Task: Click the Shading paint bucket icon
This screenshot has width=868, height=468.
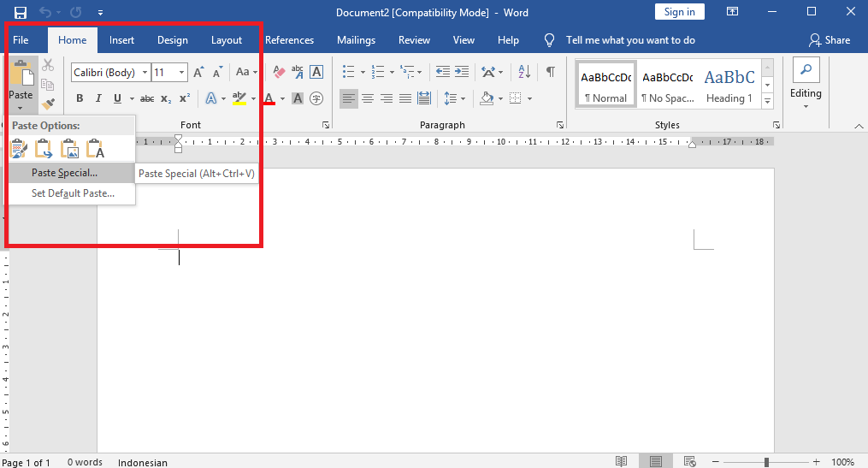Action: point(487,98)
